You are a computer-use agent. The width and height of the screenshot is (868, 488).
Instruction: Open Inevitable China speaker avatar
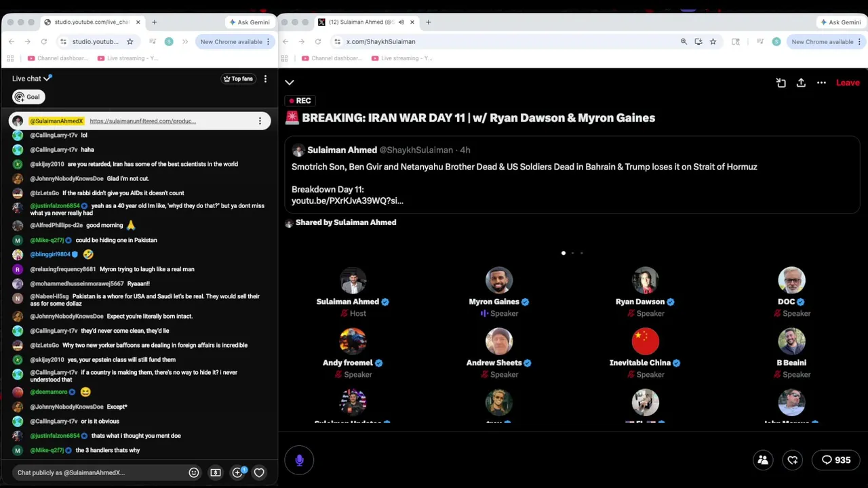click(646, 342)
